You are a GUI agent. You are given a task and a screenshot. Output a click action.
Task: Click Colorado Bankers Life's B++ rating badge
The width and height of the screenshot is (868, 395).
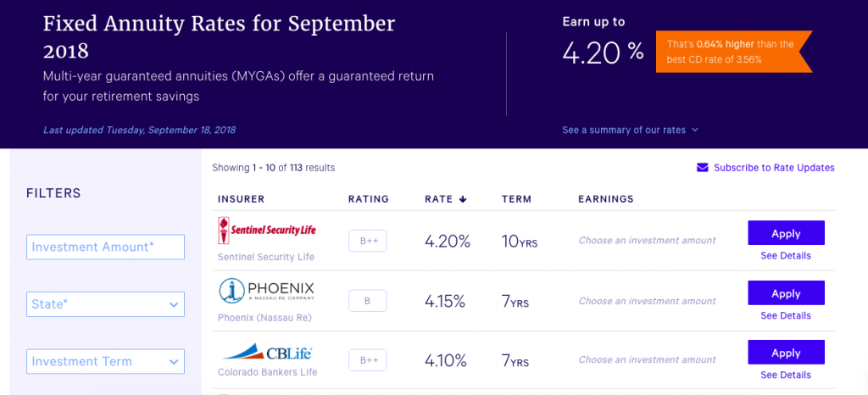(x=368, y=360)
